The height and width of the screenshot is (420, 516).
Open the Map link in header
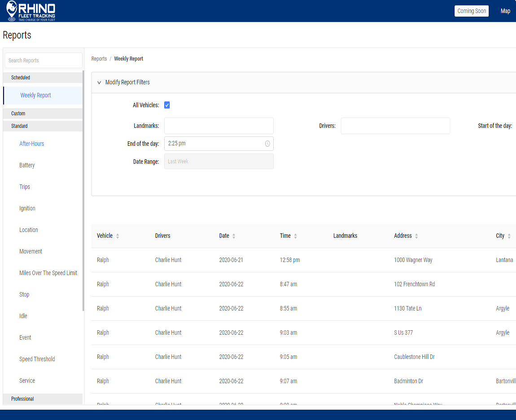[x=505, y=11]
